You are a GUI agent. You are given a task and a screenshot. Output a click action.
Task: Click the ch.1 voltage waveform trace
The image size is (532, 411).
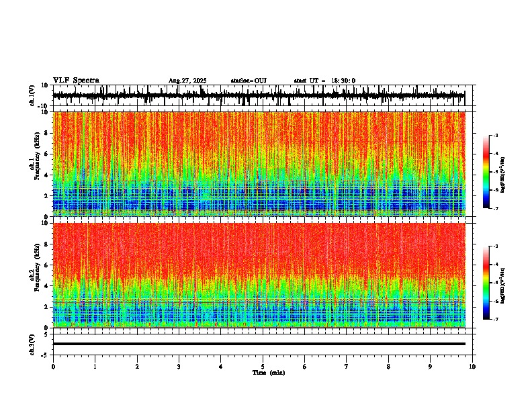259,95
